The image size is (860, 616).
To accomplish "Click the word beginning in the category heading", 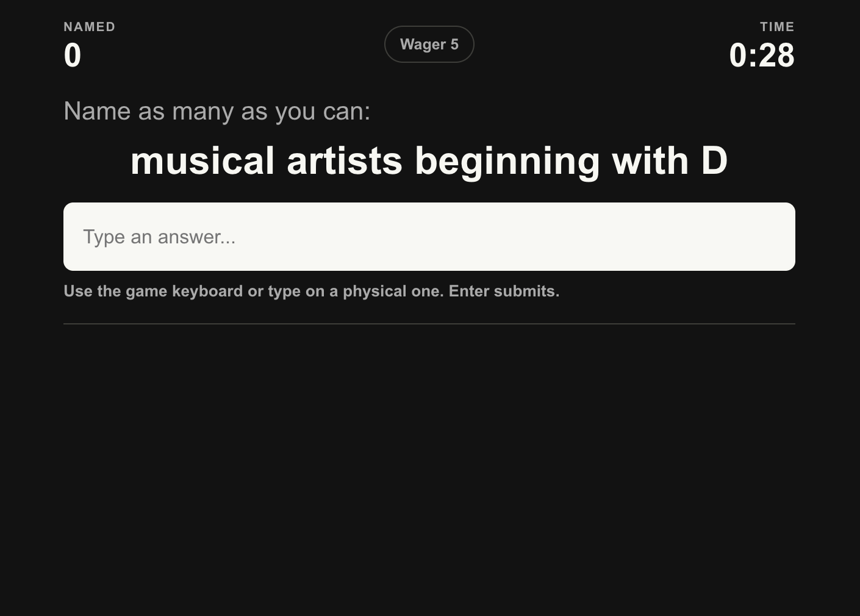I will coord(507,162).
